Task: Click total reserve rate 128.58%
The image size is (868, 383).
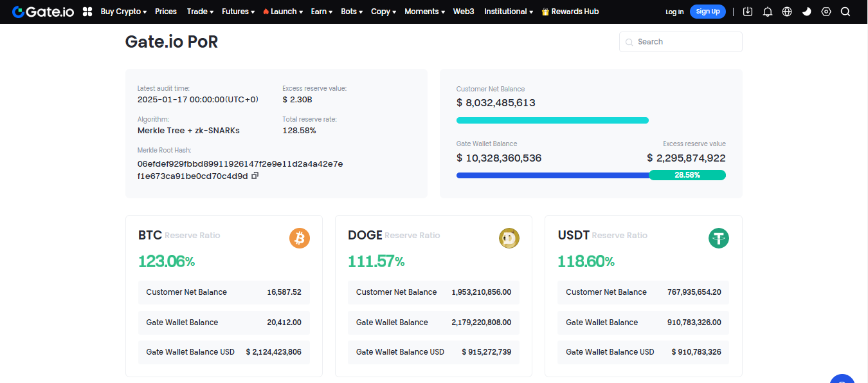Action: coord(299,131)
